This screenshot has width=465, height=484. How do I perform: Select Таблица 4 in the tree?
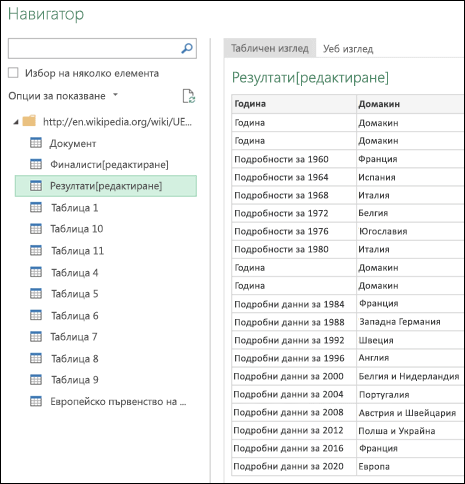coord(75,273)
